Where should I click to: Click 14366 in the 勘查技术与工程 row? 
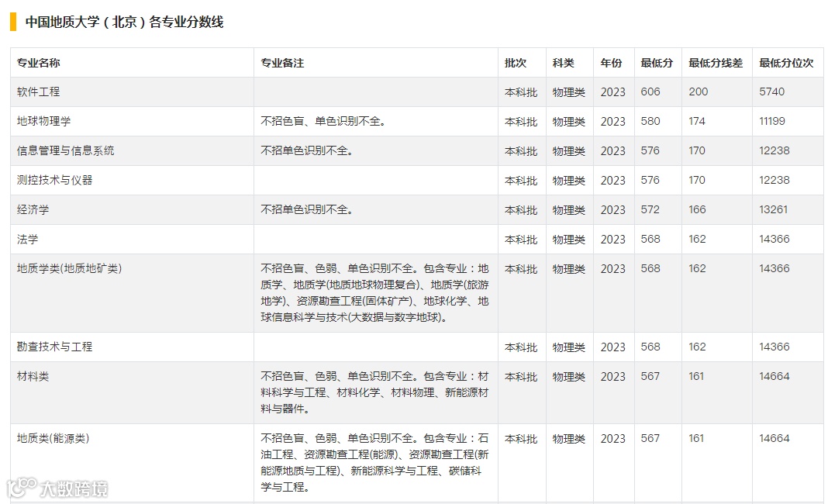tap(775, 347)
